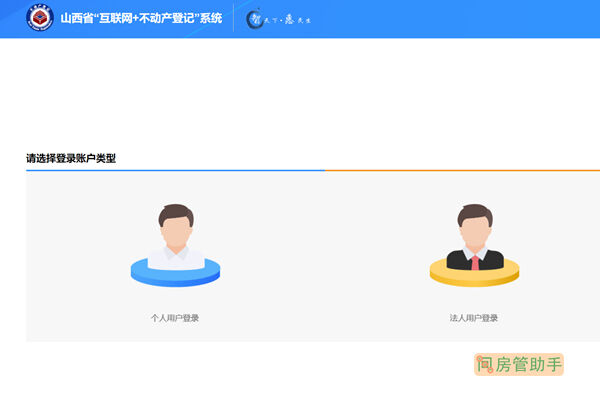Select the legal-entity user avatar on yellow base
600x400 pixels.
click(474, 245)
